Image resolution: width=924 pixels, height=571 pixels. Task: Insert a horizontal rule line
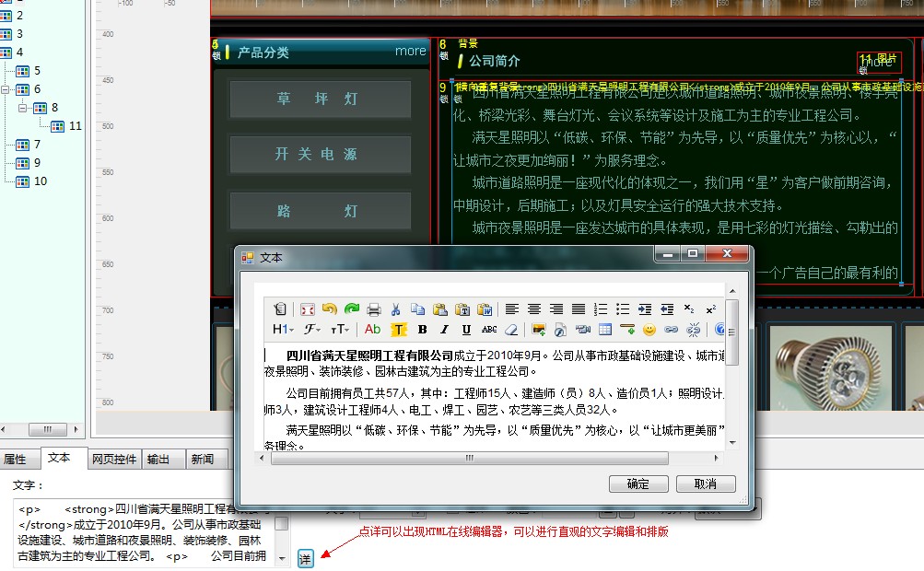[x=627, y=330]
